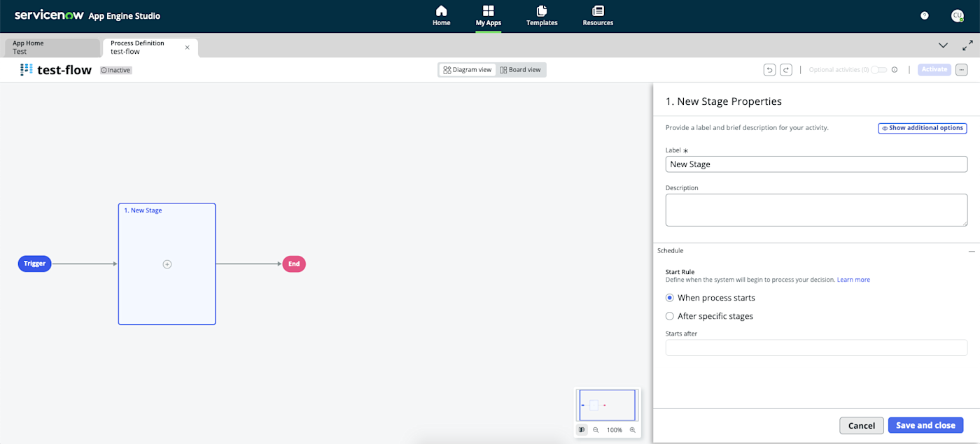Click the plus icon inside New Stage
The image size is (980, 444).
(167, 264)
